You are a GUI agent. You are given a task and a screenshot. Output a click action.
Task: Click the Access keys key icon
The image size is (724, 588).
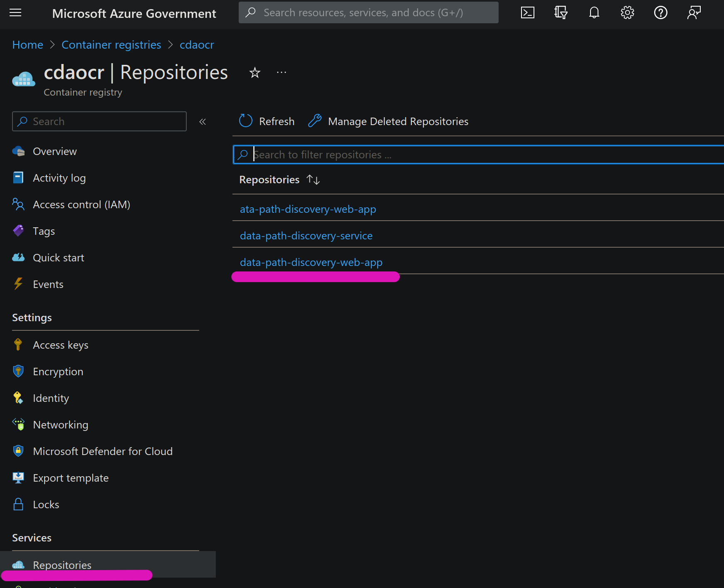tap(18, 344)
